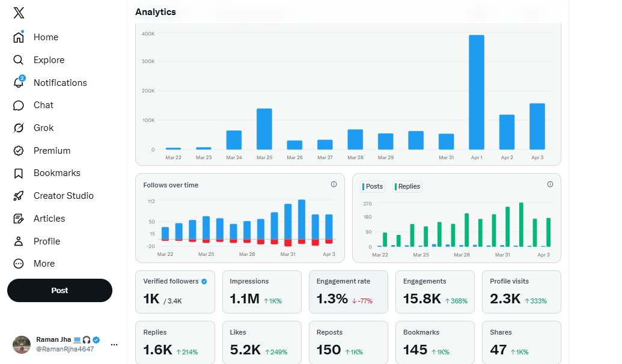Viewport: 622px width, 364px height.
Task: Click the -77% engagement rate change
Action: pyautogui.click(x=362, y=301)
